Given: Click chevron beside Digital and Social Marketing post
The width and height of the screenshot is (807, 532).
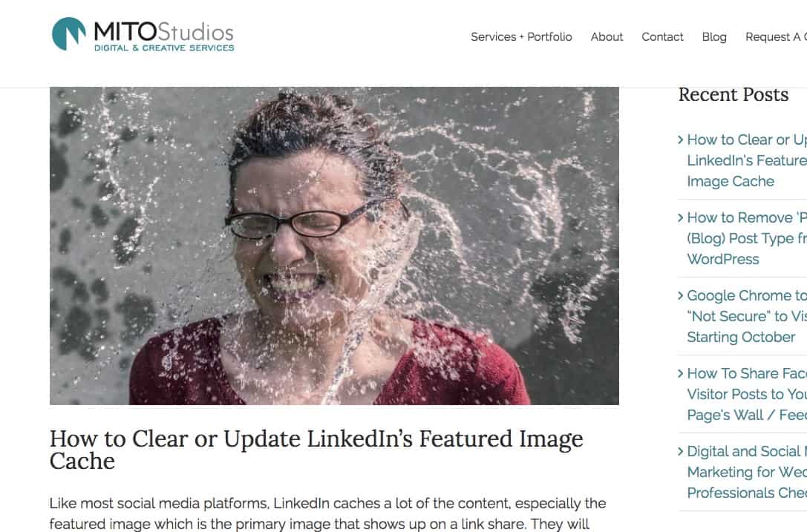Looking at the screenshot, I should [680, 451].
